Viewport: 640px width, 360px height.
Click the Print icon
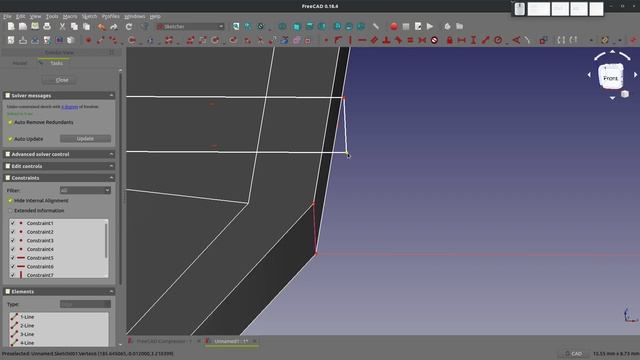click(x=47, y=27)
